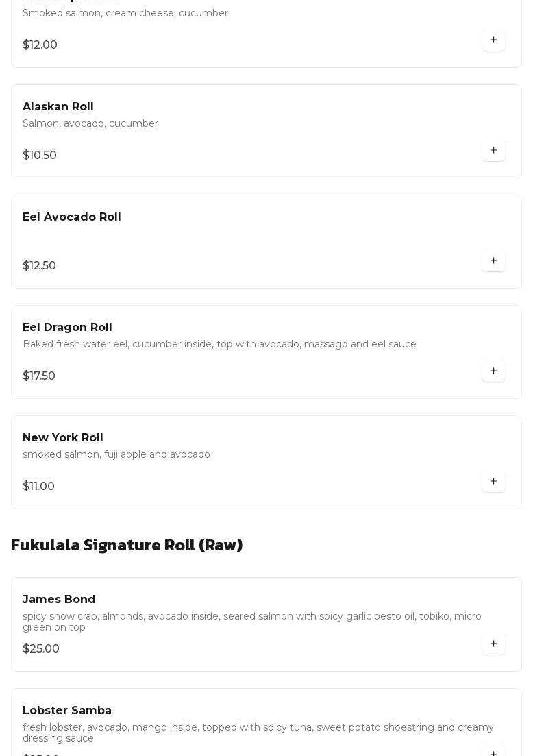533x756 pixels.
Task: Open the Alaskan Roll item title
Action: 58,106
